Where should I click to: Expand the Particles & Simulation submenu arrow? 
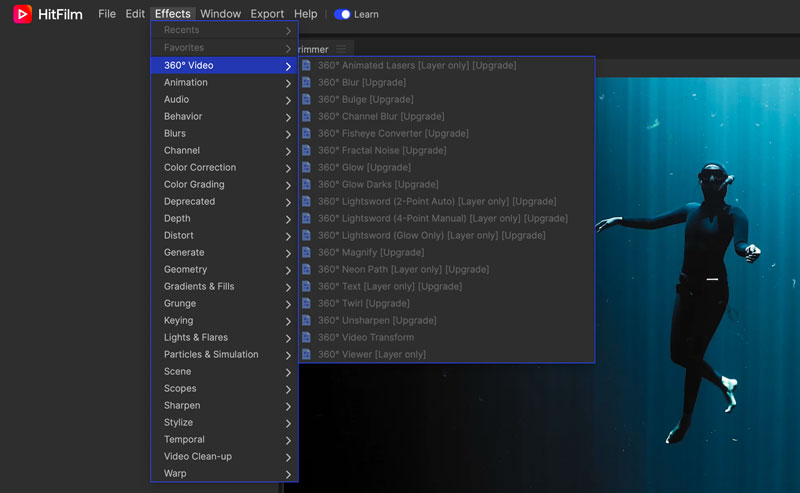(288, 355)
